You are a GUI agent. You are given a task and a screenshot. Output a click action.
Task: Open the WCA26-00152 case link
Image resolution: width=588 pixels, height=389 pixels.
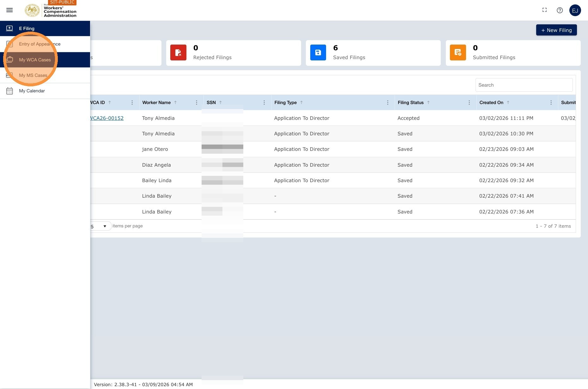pyautogui.click(x=107, y=118)
